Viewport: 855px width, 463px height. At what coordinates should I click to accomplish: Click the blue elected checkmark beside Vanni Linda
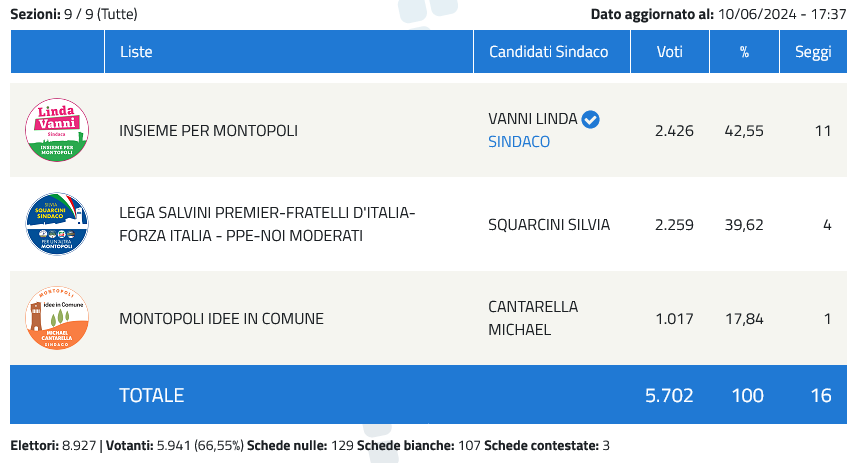coord(590,119)
